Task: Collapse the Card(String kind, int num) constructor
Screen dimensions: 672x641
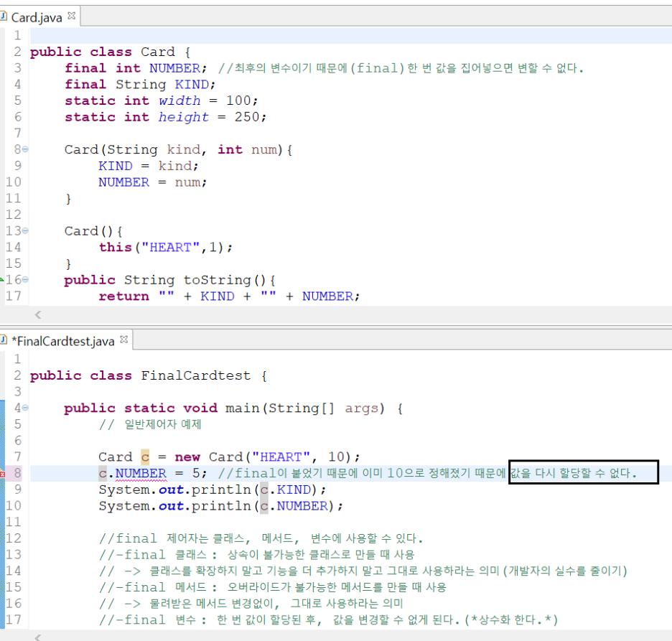Action: [25, 149]
